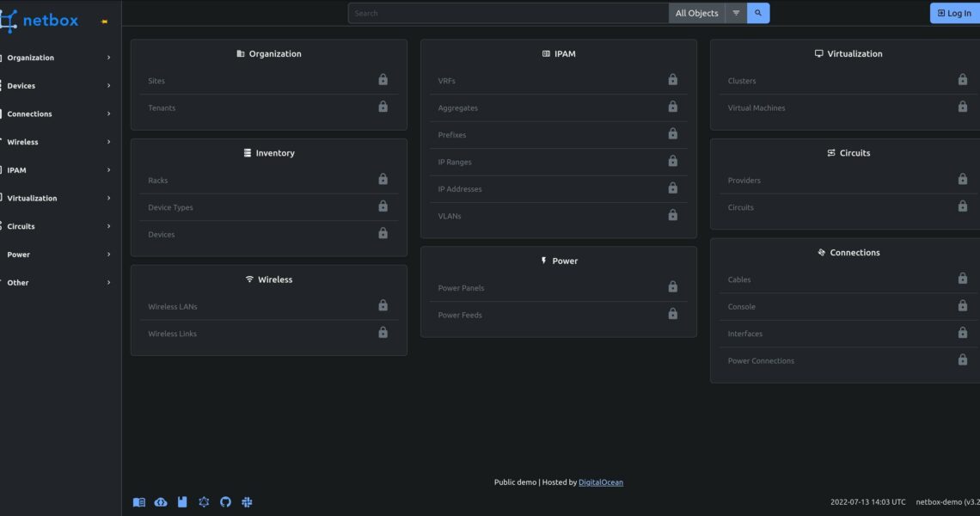This screenshot has height=516, width=980.
Task: Open the docs book icon in footer
Action: click(x=139, y=502)
